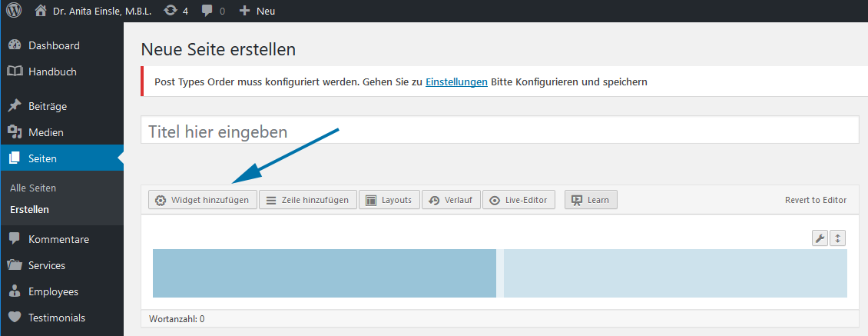Open the Verlauf history button
The height and width of the screenshot is (336, 868).
click(x=451, y=200)
